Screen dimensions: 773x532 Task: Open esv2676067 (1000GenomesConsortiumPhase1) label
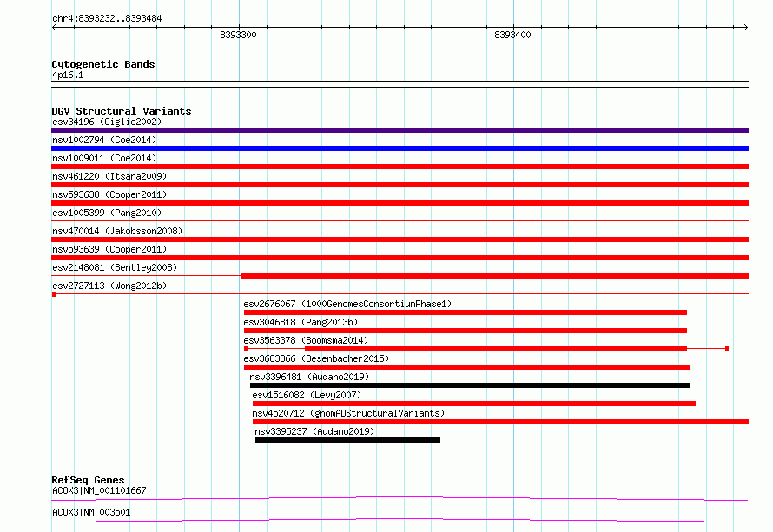pyautogui.click(x=347, y=304)
